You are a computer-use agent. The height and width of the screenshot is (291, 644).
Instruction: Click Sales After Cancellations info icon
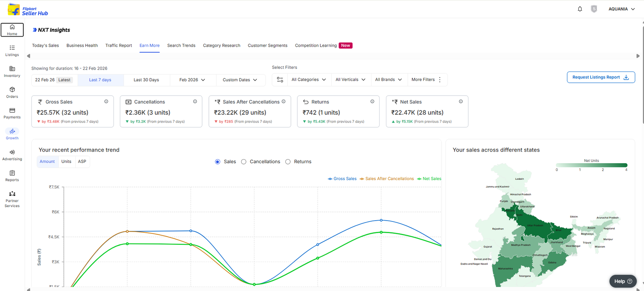(284, 102)
